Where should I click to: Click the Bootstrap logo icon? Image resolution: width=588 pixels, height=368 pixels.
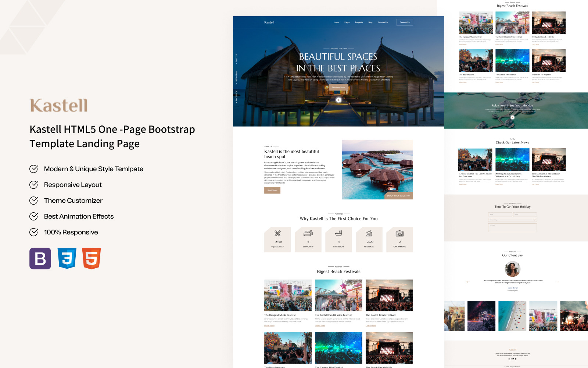click(x=40, y=258)
